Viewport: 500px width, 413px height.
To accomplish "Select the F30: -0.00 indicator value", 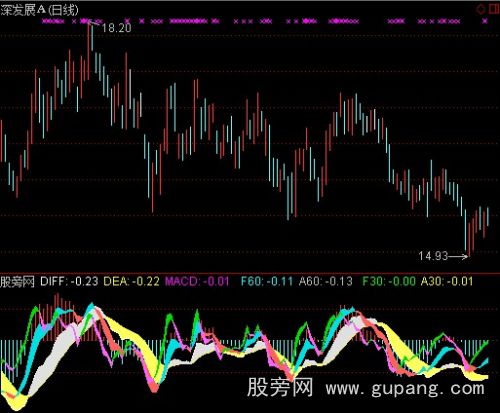I will [x=389, y=282].
